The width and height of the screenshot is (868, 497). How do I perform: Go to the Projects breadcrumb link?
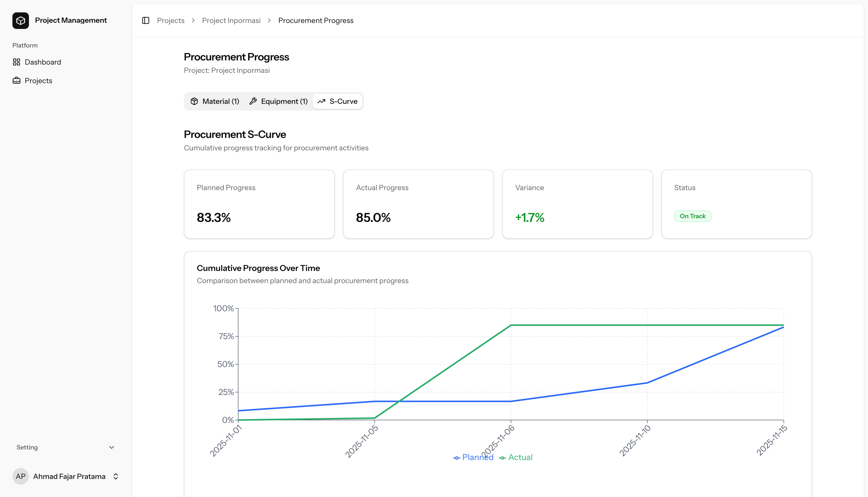[171, 20]
